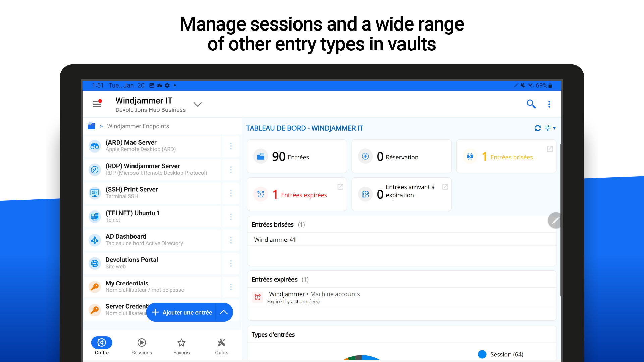The width and height of the screenshot is (644, 362).
Task: Click the blue Session (64) legend swatch
Action: pos(482,354)
